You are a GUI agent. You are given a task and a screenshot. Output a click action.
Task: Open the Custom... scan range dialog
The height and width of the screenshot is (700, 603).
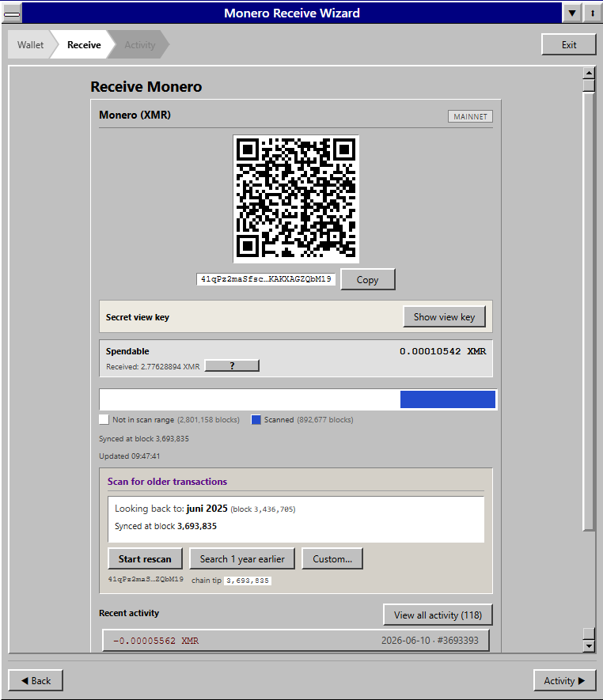click(332, 558)
